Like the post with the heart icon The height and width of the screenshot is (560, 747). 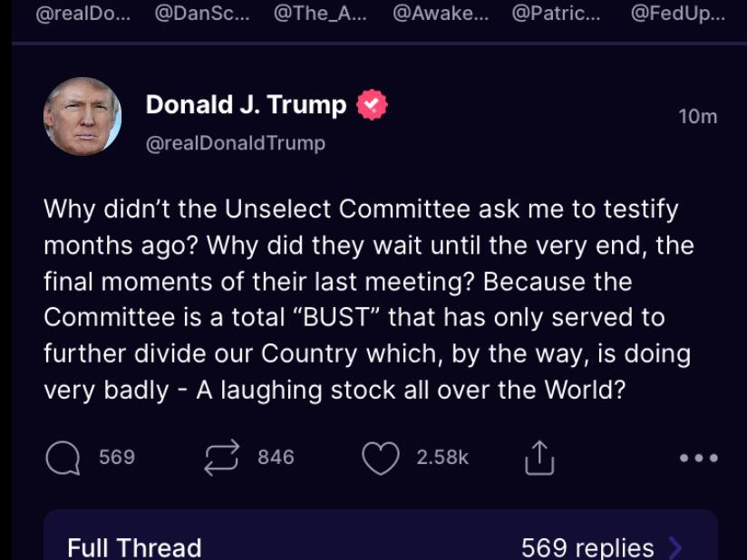pos(380,458)
